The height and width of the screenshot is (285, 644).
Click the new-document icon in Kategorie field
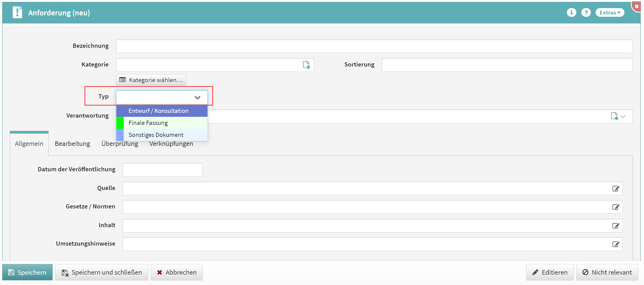click(306, 65)
